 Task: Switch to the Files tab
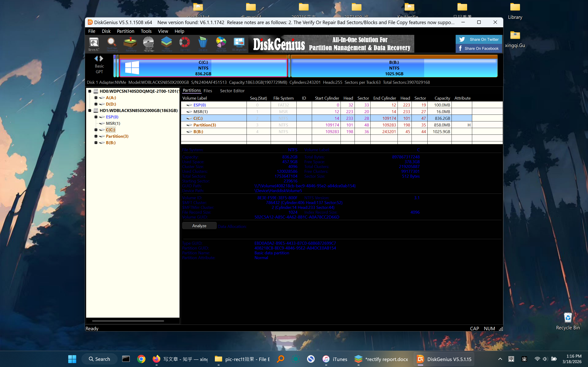coord(208,90)
